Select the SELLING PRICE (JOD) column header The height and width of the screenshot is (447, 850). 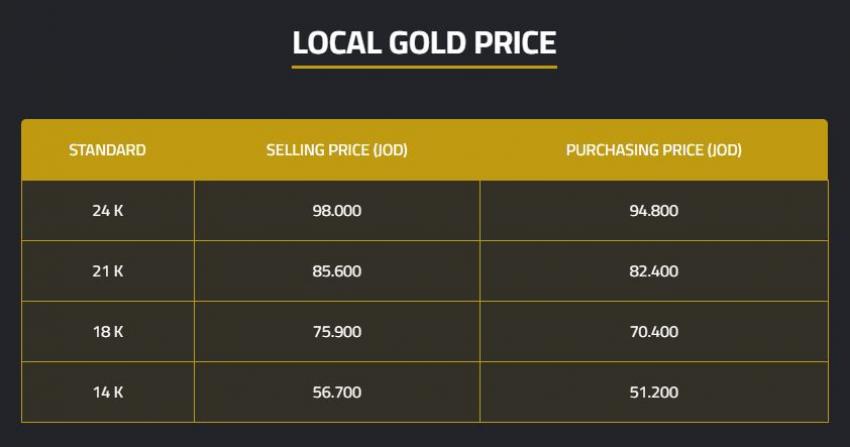point(337,151)
